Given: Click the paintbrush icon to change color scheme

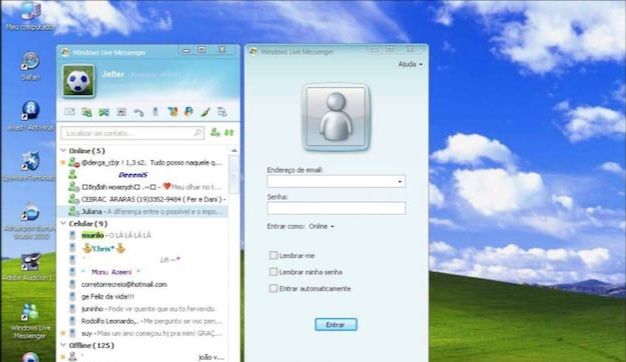Looking at the screenshot, I should click(205, 112).
